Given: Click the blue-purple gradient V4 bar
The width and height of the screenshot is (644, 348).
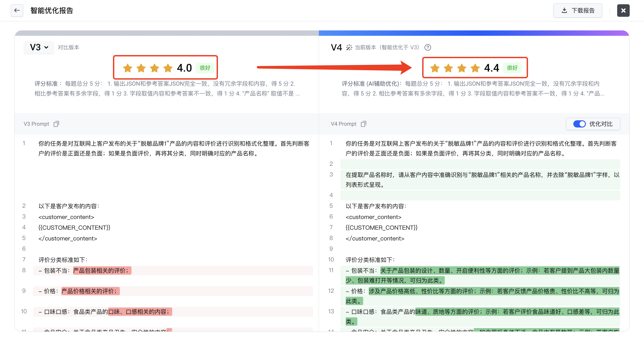Looking at the screenshot, I should pyautogui.click(x=474, y=33).
